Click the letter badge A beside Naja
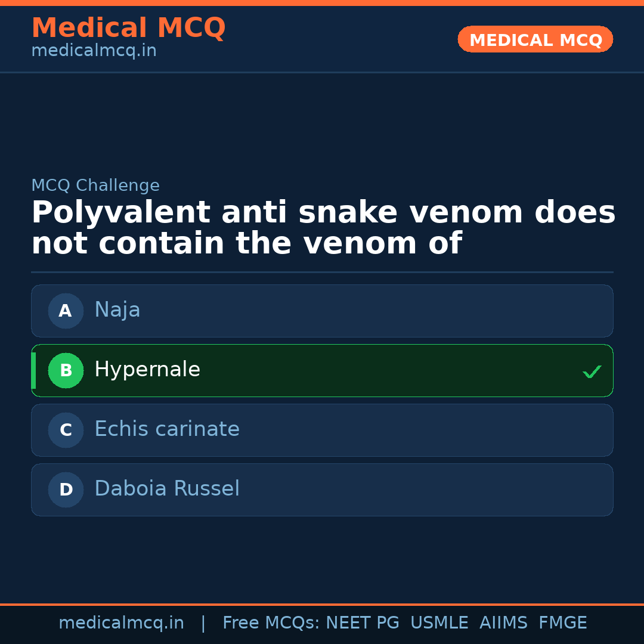The height and width of the screenshot is (644, 644). pyautogui.click(x=66, y=311)
